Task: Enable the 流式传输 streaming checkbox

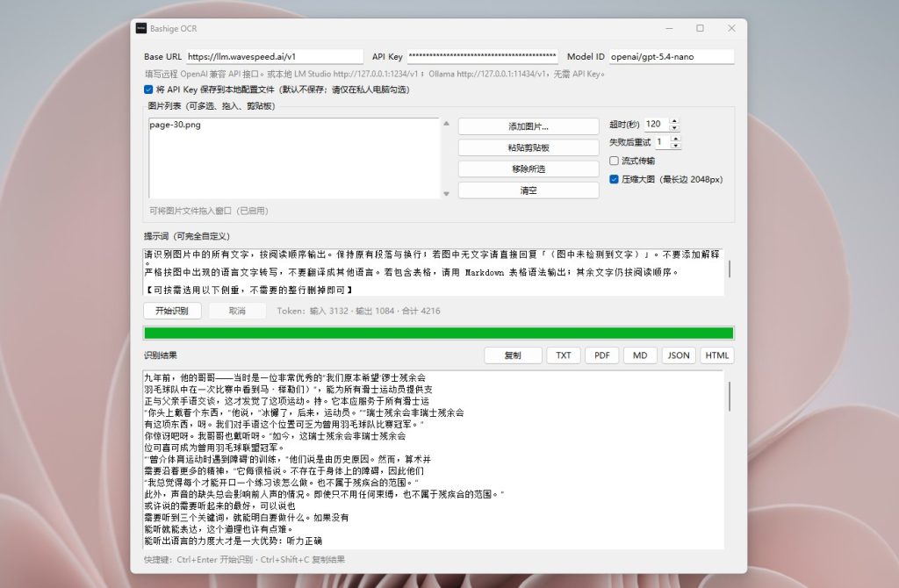Action: click(x=614, y=161)
